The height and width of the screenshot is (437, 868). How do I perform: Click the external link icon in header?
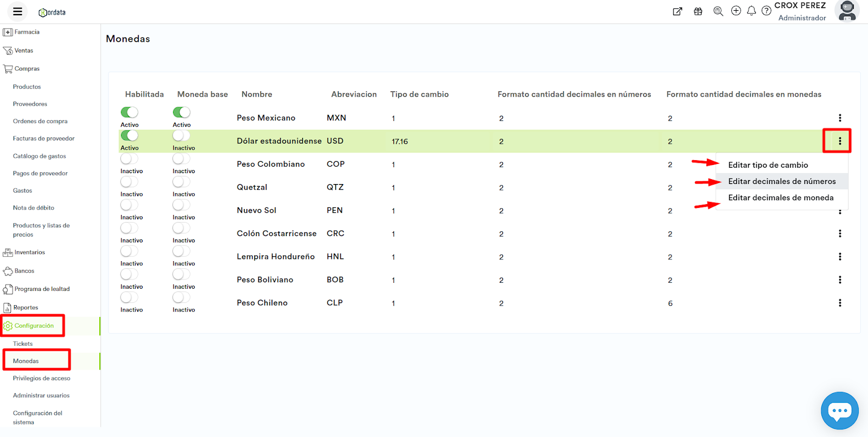678,11
